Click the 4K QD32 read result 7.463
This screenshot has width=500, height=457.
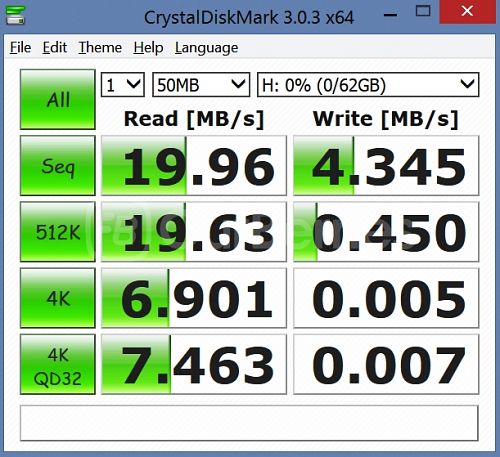(194, 364)
